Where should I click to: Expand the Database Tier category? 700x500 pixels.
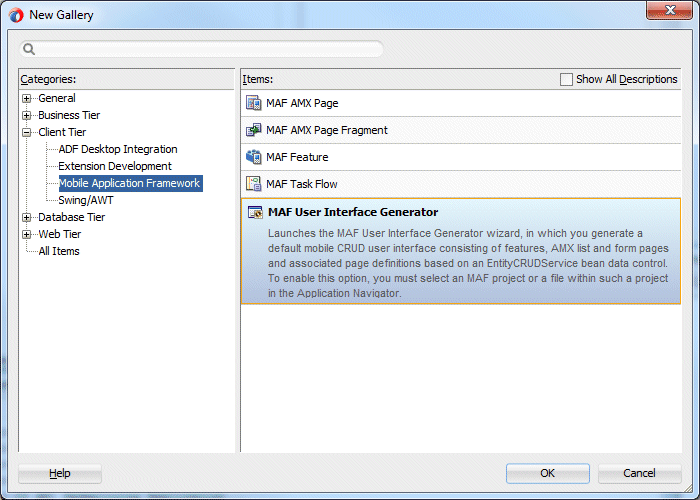tap(27, 217)
